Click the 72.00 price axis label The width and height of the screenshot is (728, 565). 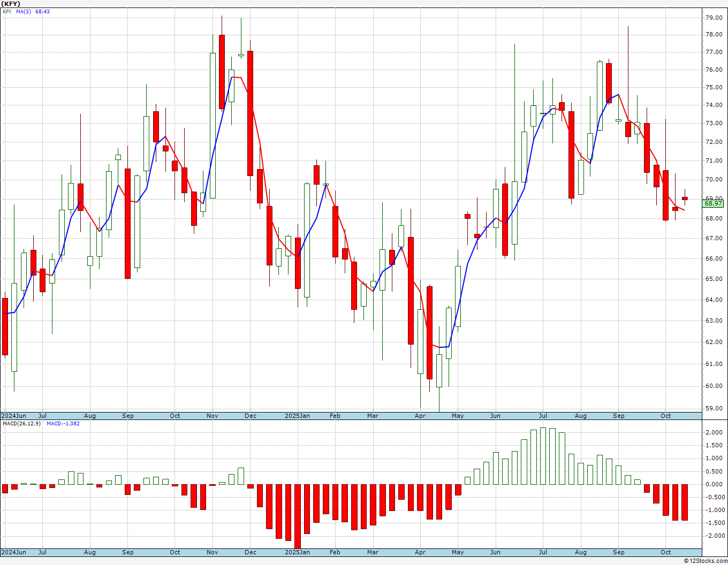pos(714,142)
